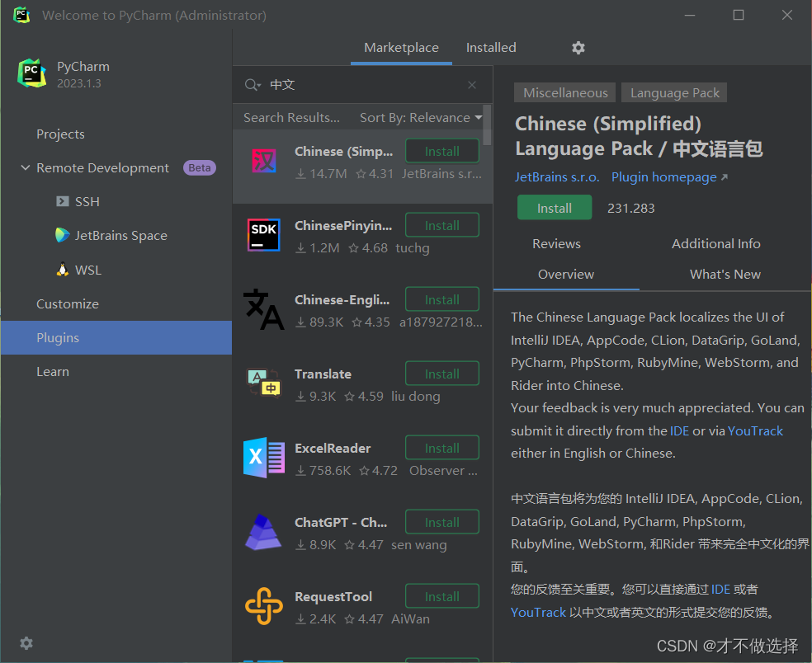Viewport: 812px width, 663px height.
Task: Click the IDE link in English description
Action: (x=679, y=431)
